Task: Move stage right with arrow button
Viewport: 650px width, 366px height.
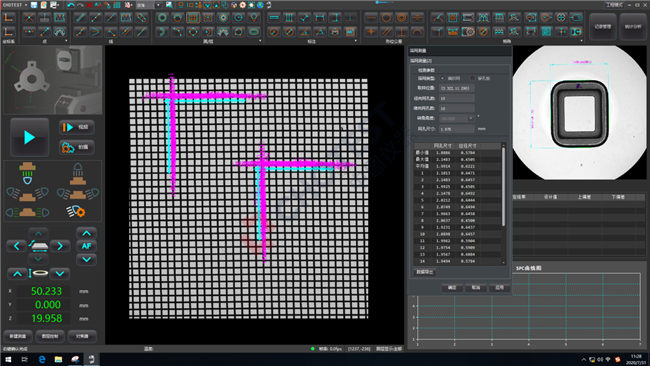Action: [x=60, y=246]
